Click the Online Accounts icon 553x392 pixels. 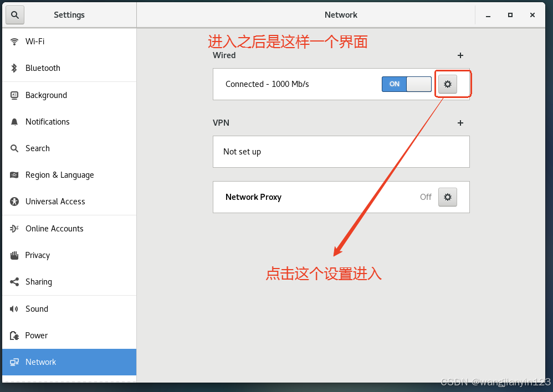coord(14,229)
